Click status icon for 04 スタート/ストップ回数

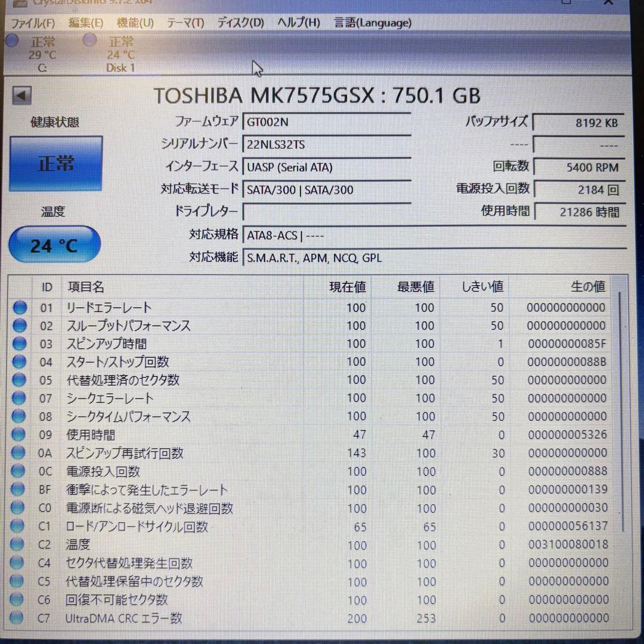point(19,361)
